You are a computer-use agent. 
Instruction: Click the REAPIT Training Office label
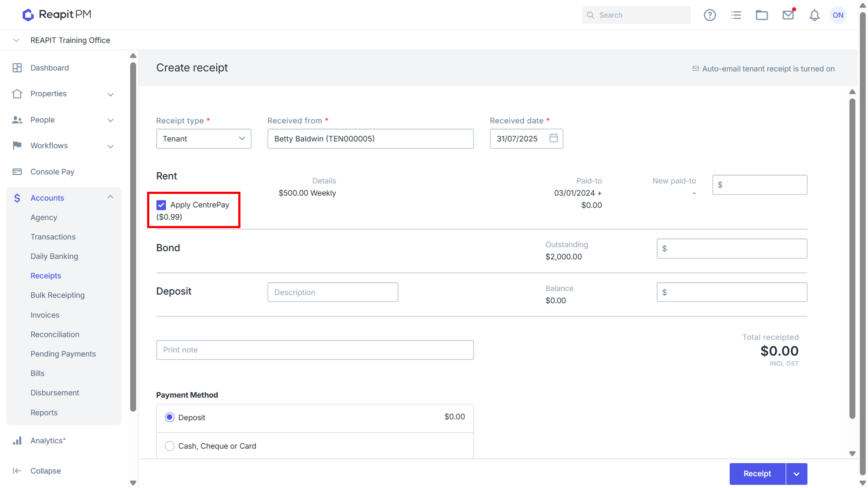[70, 40]
